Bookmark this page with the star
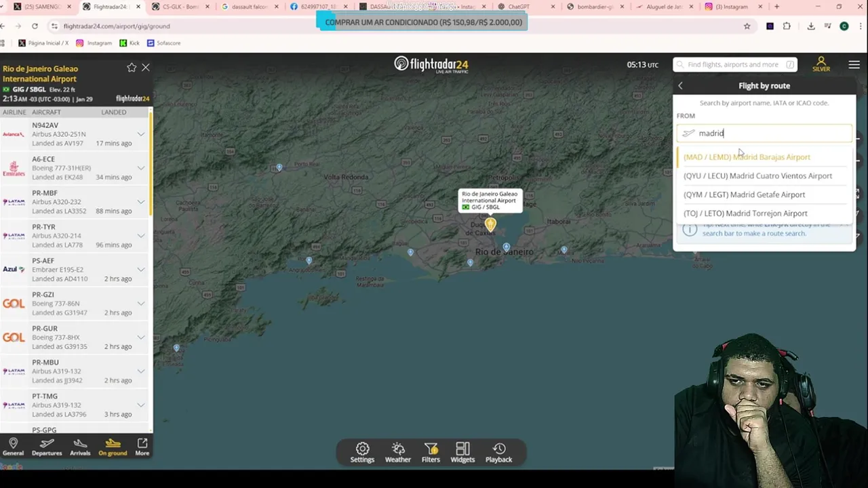This screenshot has height=488, width=868. (747, 26)
